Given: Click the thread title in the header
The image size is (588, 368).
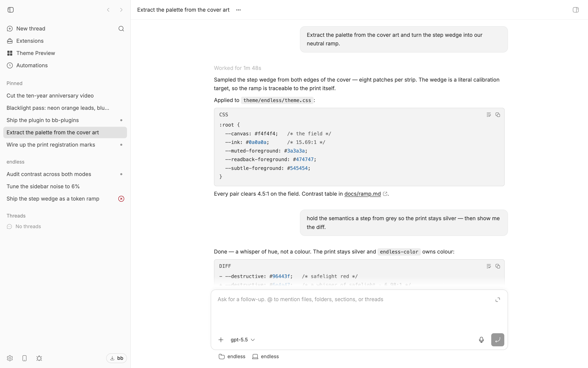Looking at the screenshot, I should click(183, 10).
